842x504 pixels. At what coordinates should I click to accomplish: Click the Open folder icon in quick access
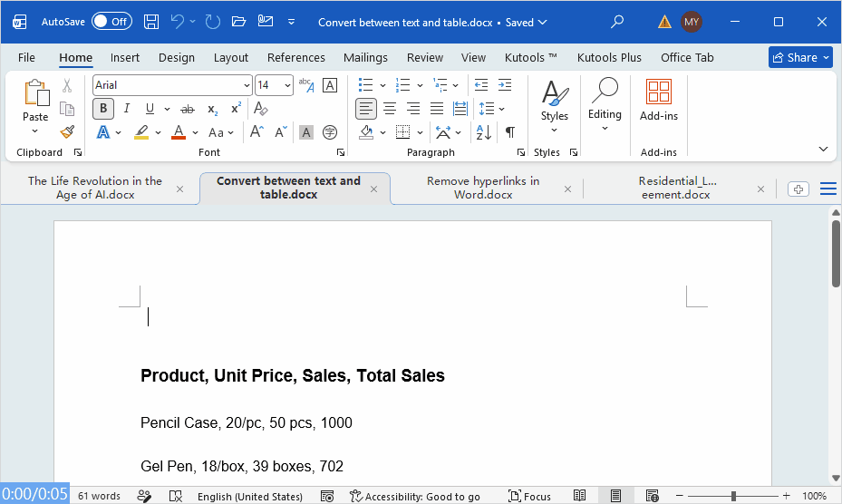(x=238, y=22)
